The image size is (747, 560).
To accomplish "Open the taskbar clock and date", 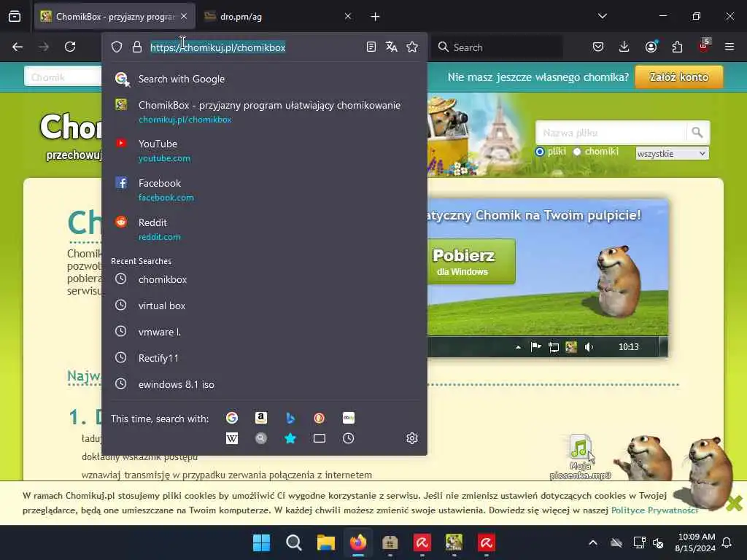I will [696, 542].
